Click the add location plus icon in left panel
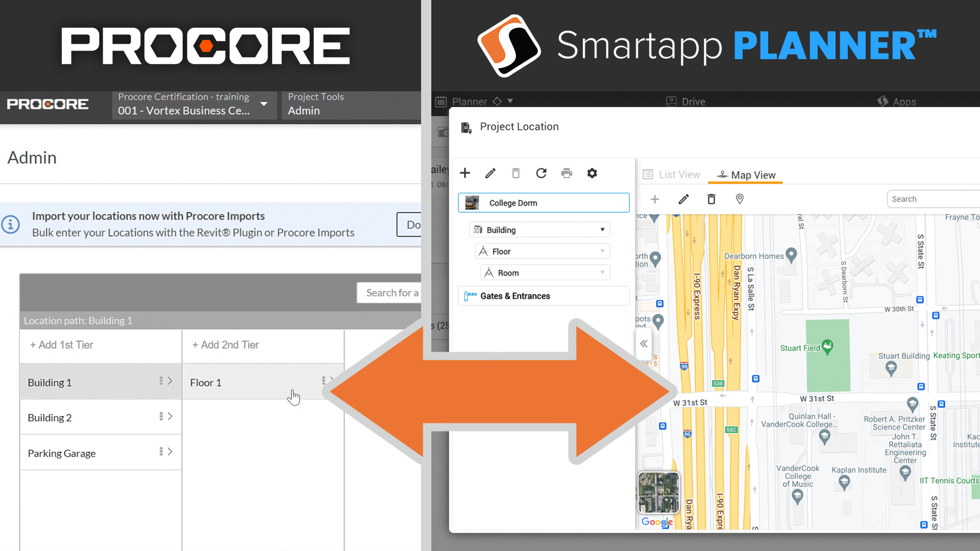 [x=464, y=173]
